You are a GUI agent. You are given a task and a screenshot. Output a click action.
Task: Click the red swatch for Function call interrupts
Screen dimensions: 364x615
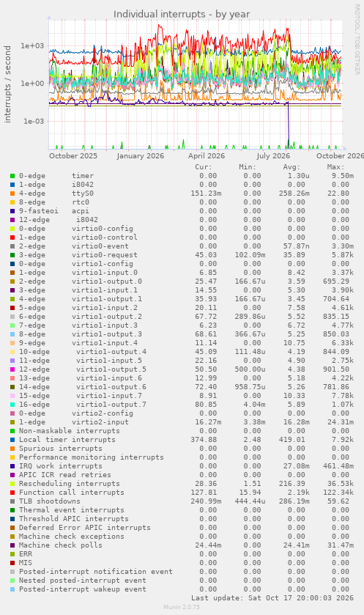click(12, 493)
